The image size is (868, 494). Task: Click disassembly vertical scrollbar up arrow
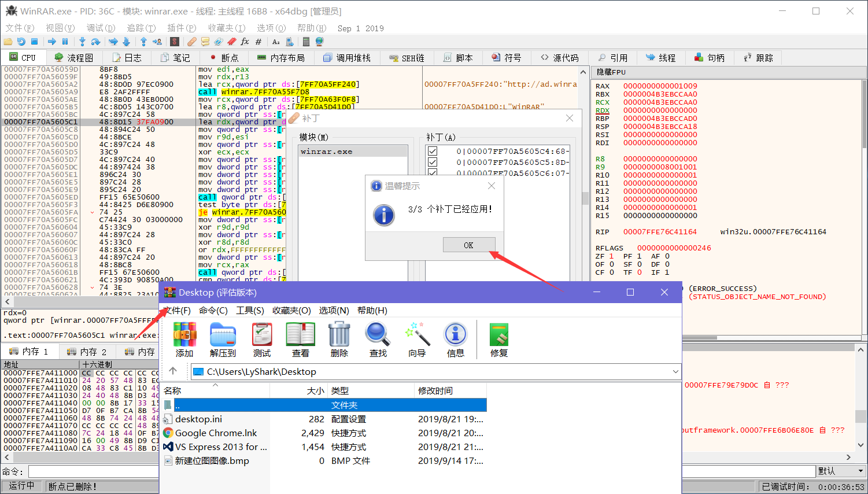583,73
